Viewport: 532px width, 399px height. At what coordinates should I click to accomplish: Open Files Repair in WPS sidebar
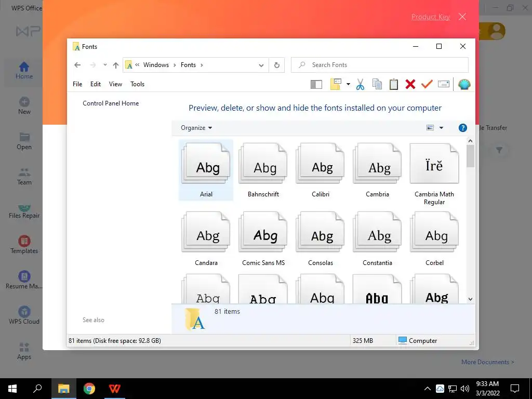24,211
